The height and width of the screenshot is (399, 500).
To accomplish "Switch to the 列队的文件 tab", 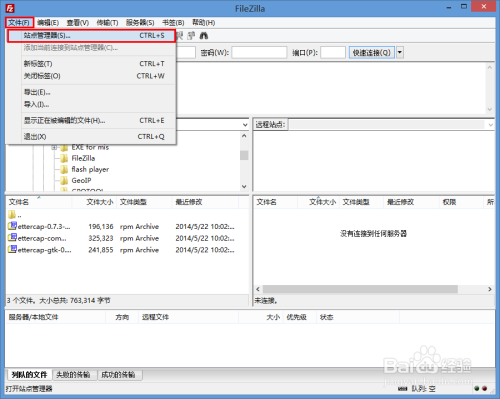I will [x=29, y=375].
